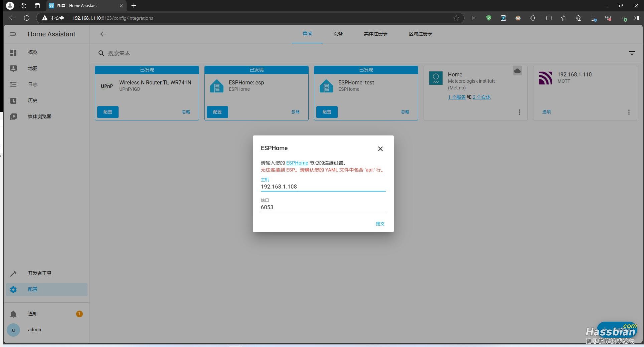Screen dimensions: 644x347
Task: Click the Met.no Home integration logo
Action: (x=436, y=78)
